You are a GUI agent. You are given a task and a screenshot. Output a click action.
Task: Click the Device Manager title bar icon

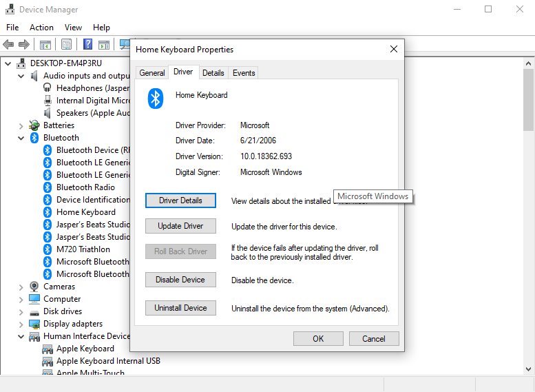point(10,9)
